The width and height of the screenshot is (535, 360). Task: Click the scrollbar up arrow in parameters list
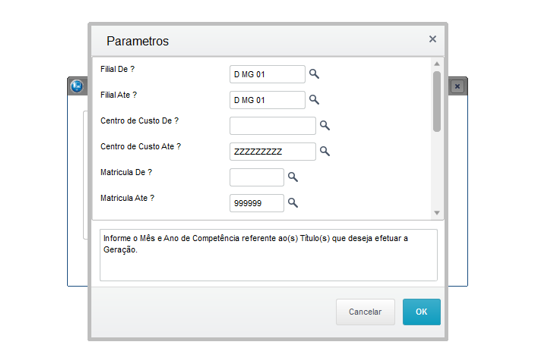pos(437,64)
